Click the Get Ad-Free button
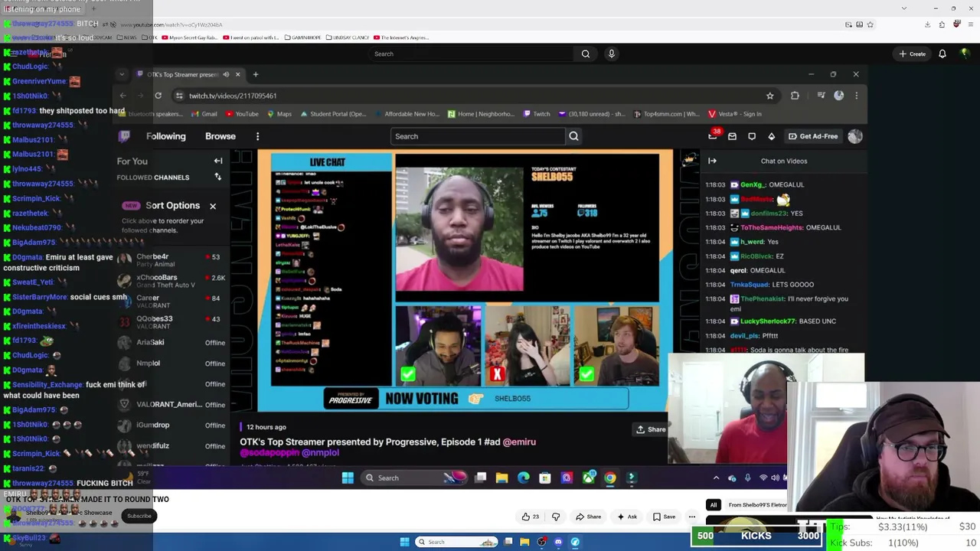 tap(812, 136)
